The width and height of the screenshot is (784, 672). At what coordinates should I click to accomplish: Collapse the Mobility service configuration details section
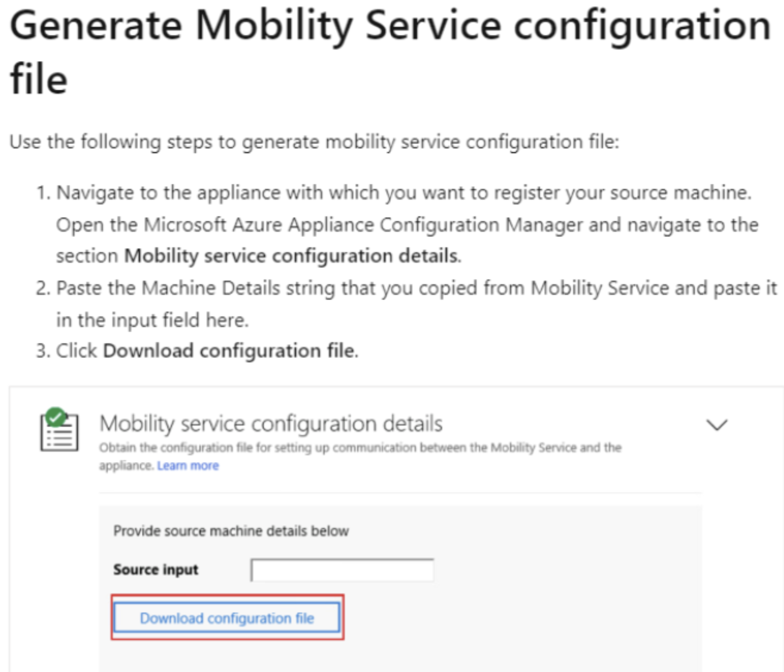click(716, 426)
